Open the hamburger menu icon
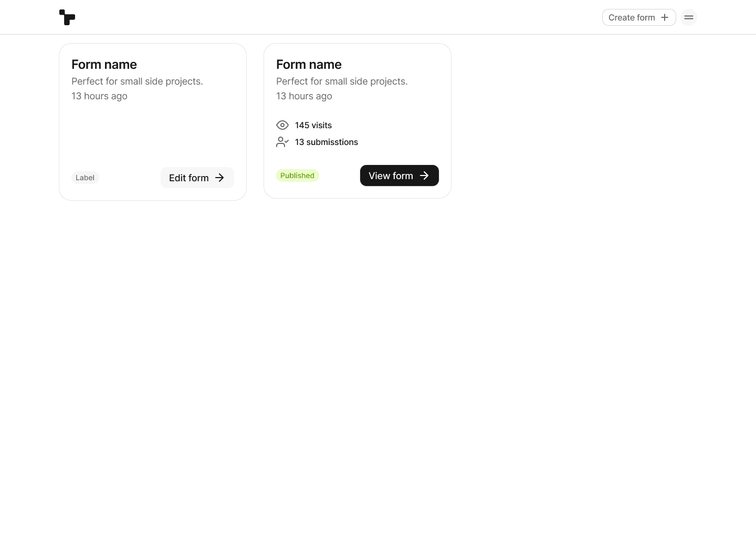 (x=689, y=17)
